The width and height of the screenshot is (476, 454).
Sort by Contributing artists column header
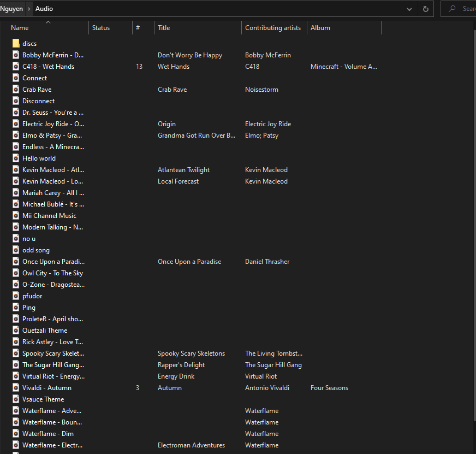pyautogui.click(x=272, y=28)
